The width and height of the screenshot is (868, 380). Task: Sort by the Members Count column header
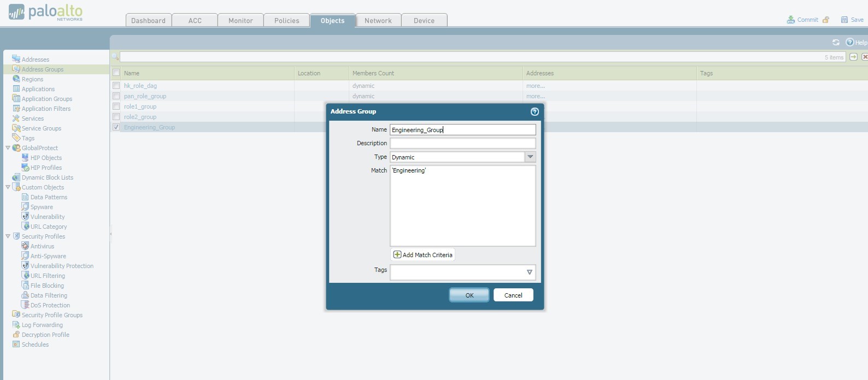point(436,73)
